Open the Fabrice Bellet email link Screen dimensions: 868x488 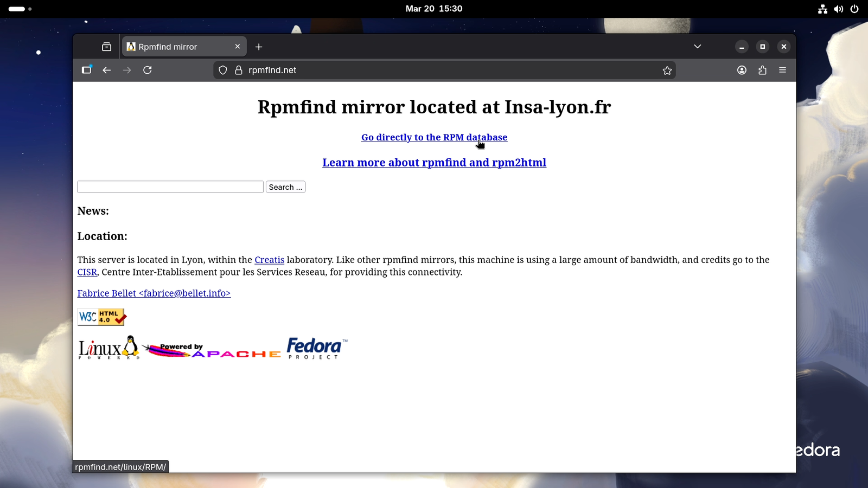pos(154,293)
